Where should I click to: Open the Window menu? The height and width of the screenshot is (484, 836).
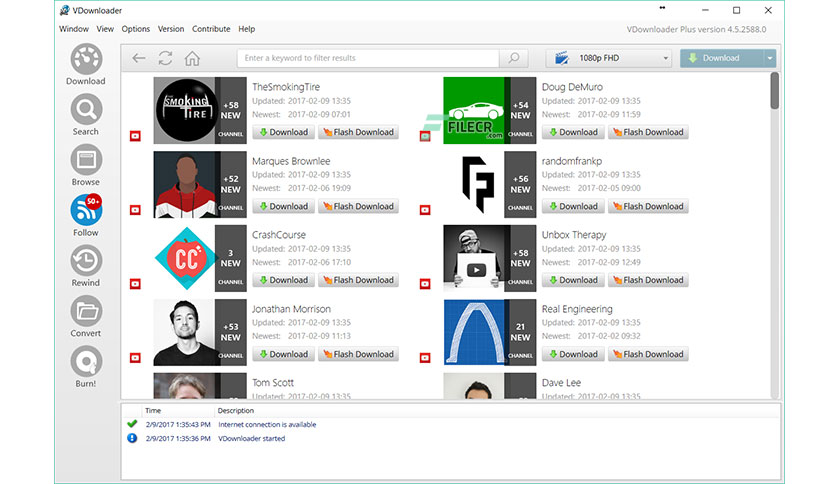click(74, 29)
